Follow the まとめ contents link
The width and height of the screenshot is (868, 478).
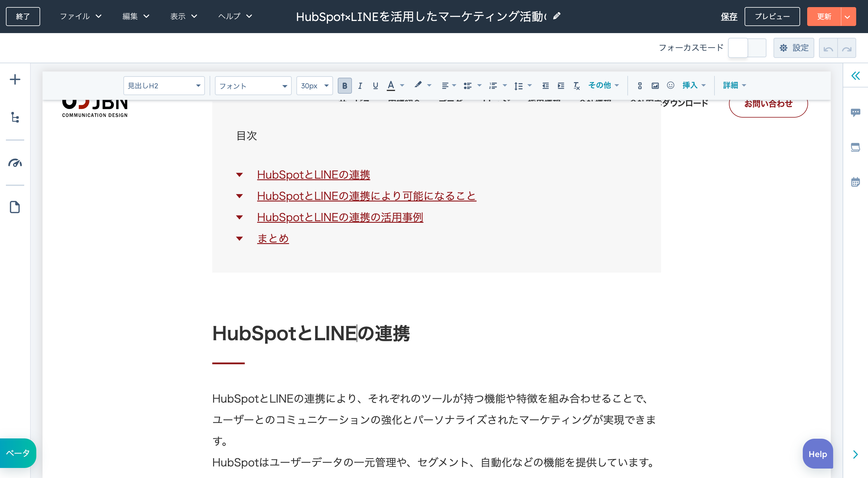pos(273,238)
